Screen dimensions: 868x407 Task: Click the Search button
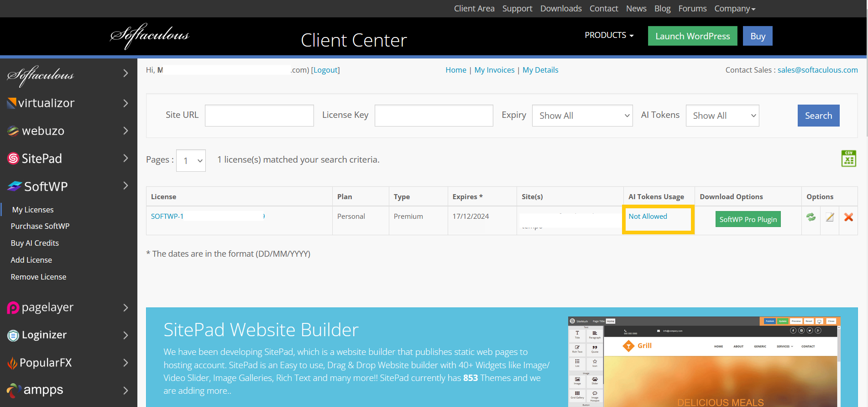tap(818, 116)
